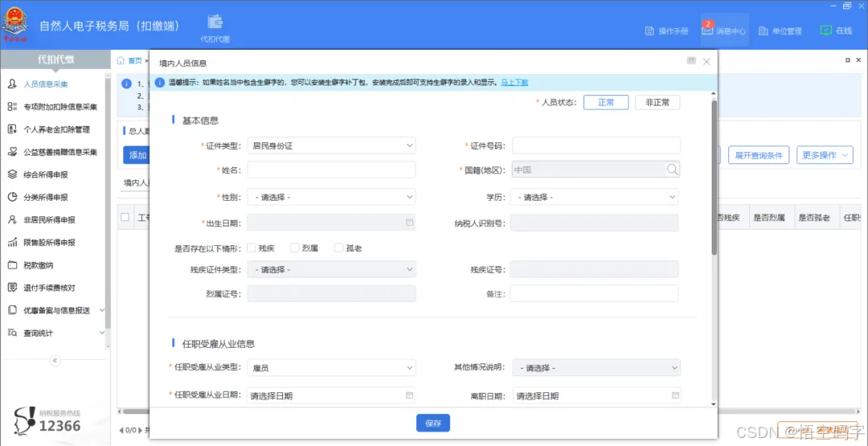
Task: Click the 添加 button behind the dialog
Action: 137,155
